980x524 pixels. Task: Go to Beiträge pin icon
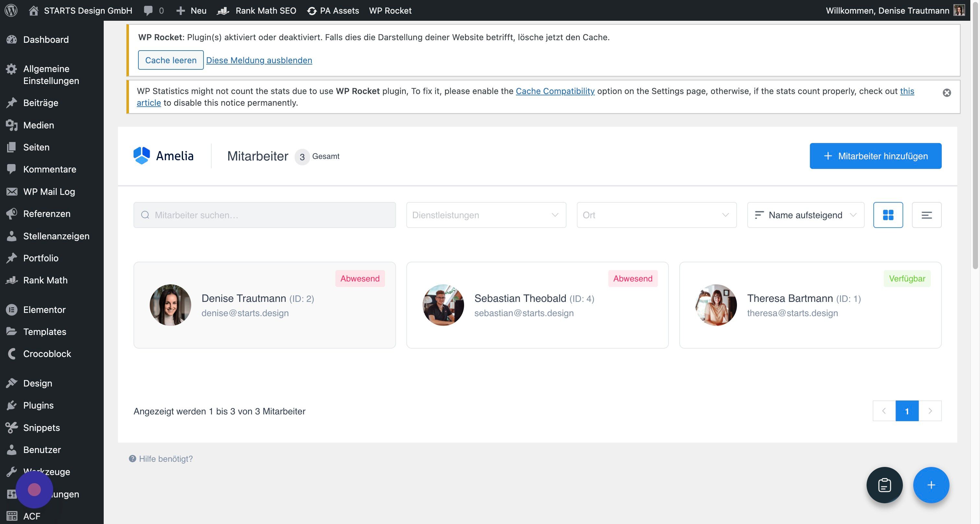(x=12, y=103)
